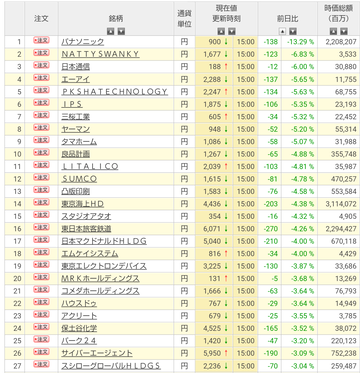Select price value 5,950
Viewport: 360px width, 373px height.
[212, 353]
